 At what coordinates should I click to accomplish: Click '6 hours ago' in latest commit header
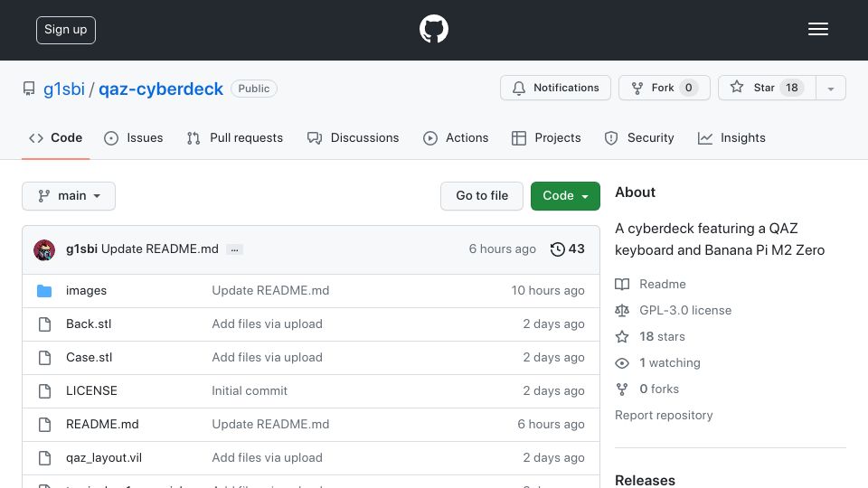click(x=502, y=249)
